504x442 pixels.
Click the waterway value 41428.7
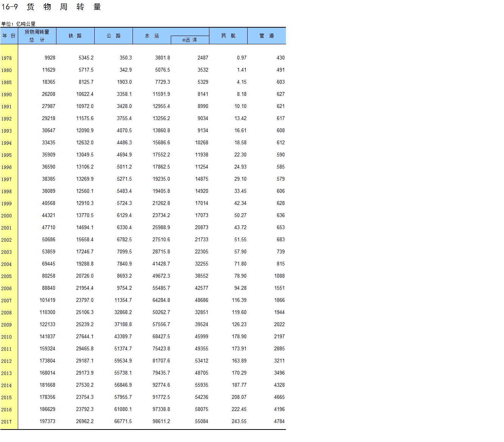(161, 264)
